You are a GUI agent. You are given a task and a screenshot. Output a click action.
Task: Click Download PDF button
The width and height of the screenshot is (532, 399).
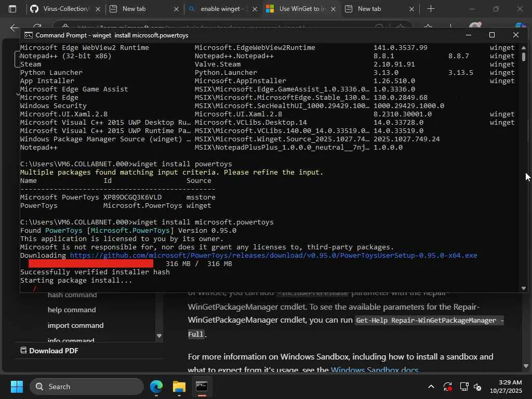pos(49,351)
